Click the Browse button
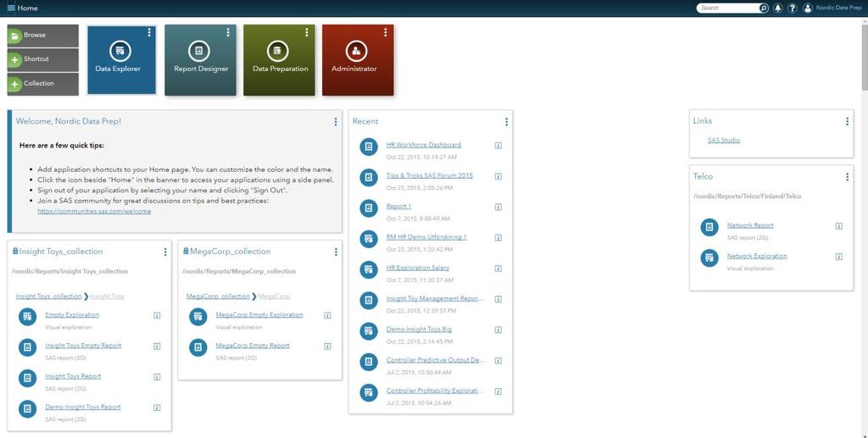868x438 pixels. coord(42,36)
